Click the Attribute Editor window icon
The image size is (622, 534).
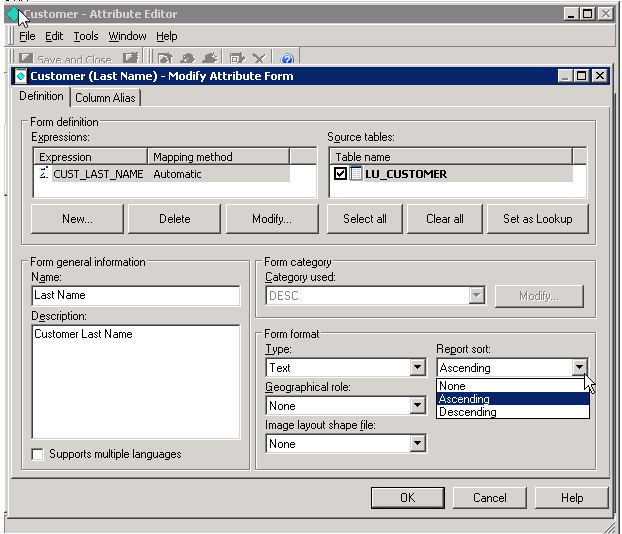[12, 14]
